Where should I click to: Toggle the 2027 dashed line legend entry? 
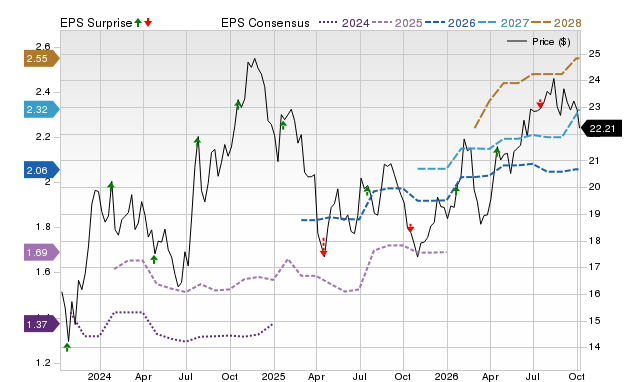coord(503,23)
